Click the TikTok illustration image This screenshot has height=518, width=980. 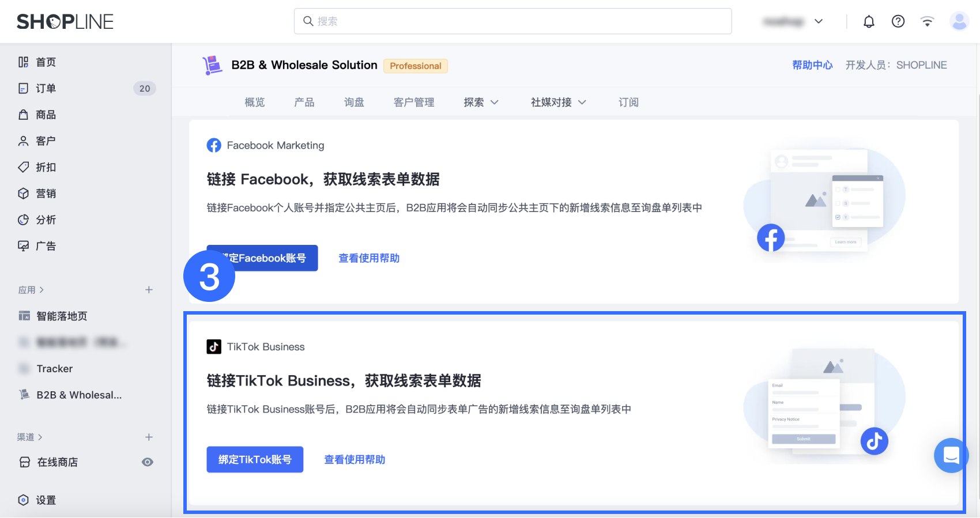[x=824, y=402]
